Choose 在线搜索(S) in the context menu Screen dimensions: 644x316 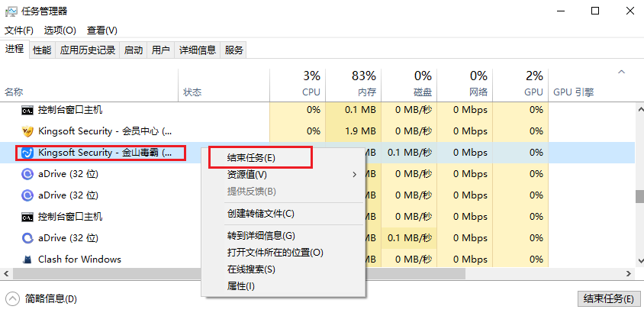click(283, 269)
